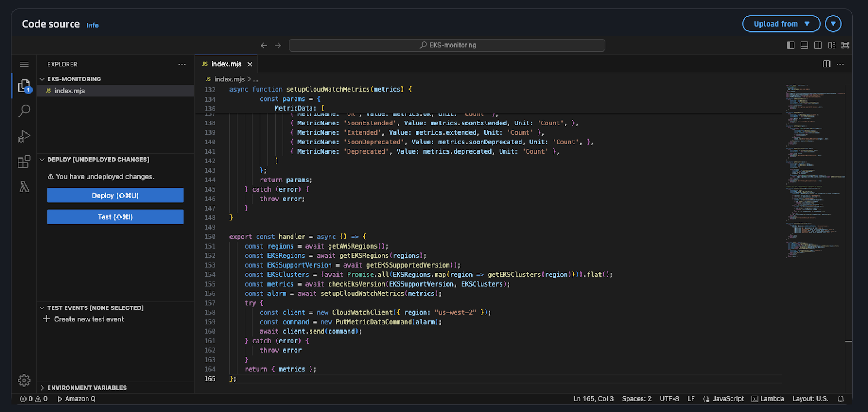This screenshot has width=868, height=412.
Task: Click line number 165 in the gutter
Action: tap(210, 379)
